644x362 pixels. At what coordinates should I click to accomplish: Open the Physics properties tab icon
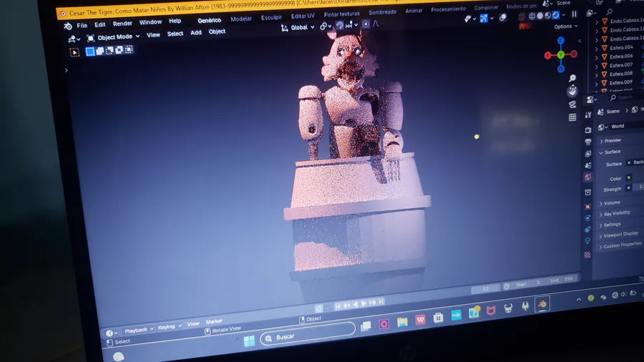pos(587,218)
